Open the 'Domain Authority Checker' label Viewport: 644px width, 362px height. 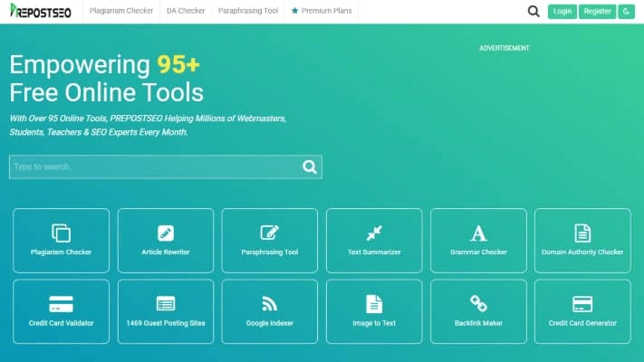click(x=582, y=252)
